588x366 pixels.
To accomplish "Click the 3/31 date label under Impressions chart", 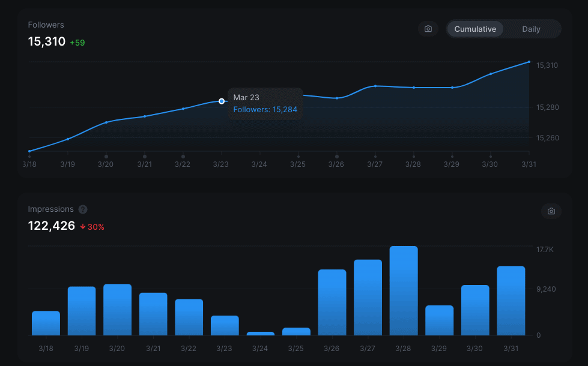I will [511, 349].
